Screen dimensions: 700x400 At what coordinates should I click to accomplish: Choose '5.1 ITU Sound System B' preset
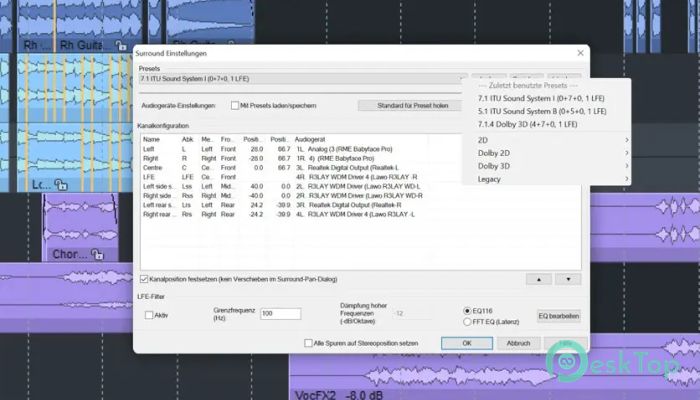540,111
